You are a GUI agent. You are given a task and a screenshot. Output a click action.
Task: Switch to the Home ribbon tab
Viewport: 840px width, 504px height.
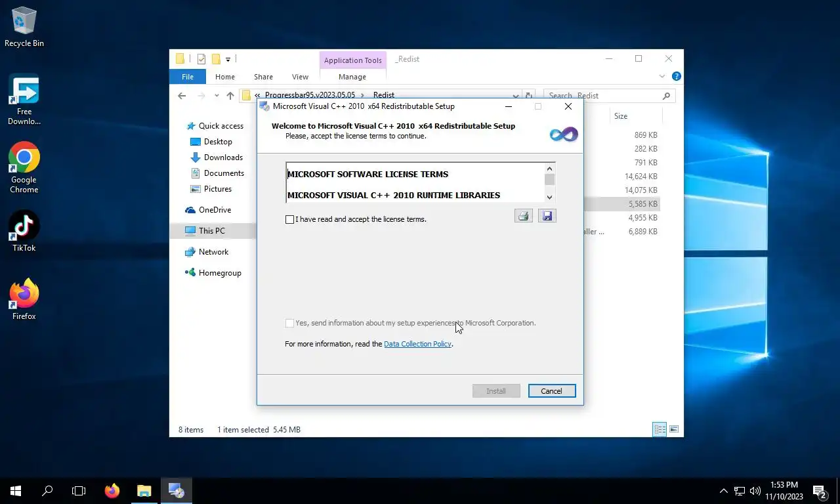coord(225,77)
